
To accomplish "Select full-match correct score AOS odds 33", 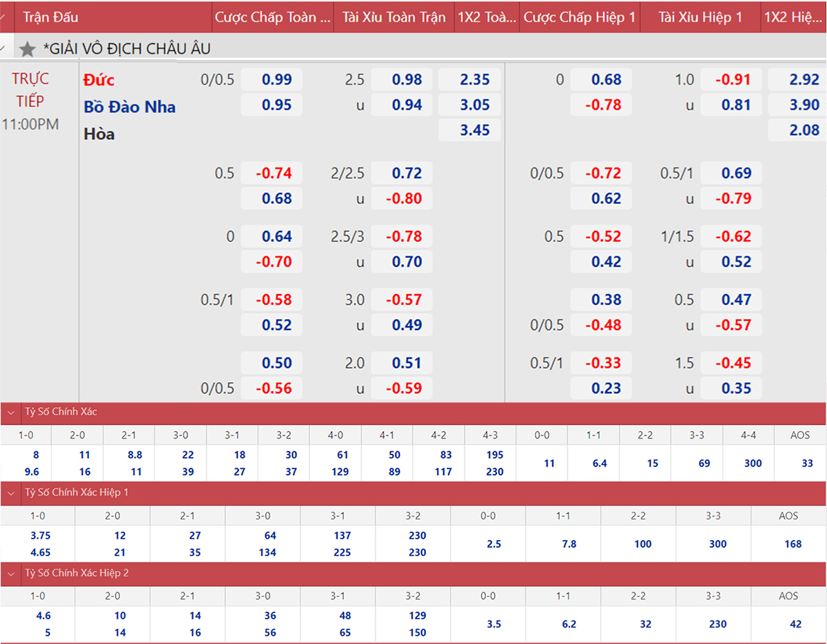I will click(x=807, y=464).
